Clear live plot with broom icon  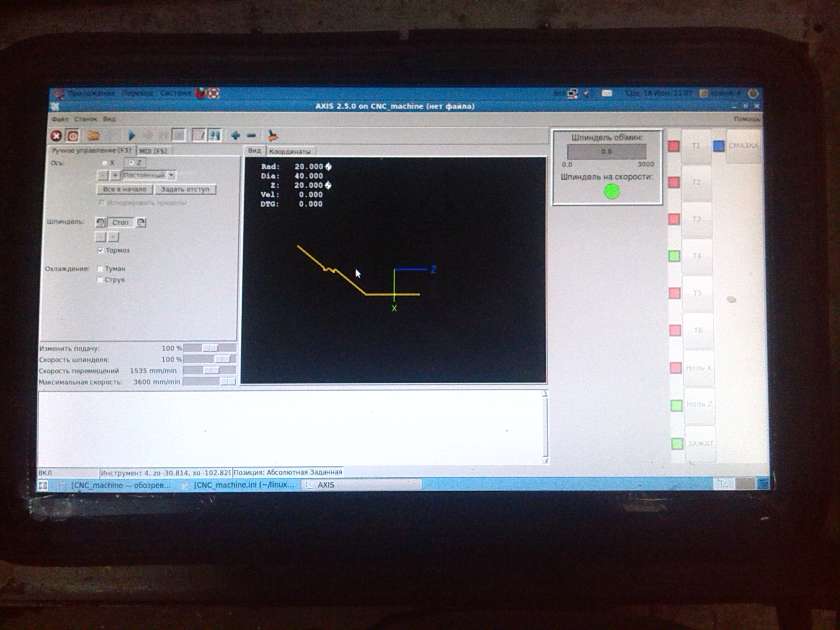pos(272,135)
